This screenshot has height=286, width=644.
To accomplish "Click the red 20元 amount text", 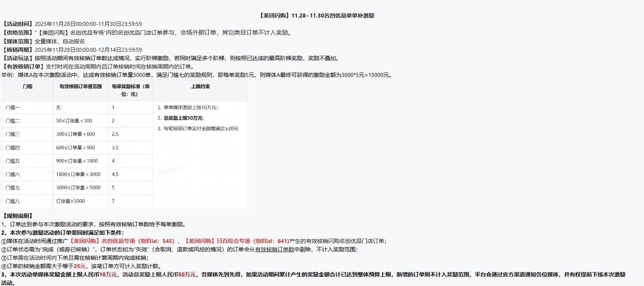I will click(80, 266).
